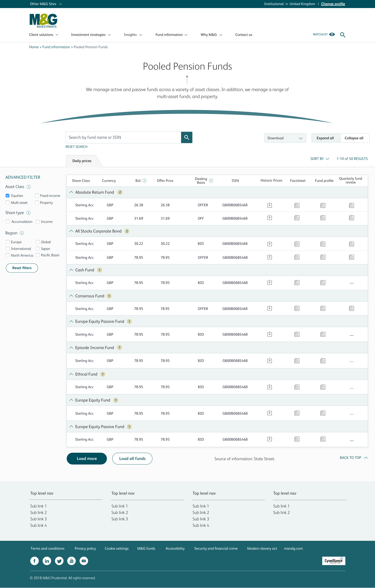Click the search magnifier icon in header
375x588 pixels.
[343, 35]
